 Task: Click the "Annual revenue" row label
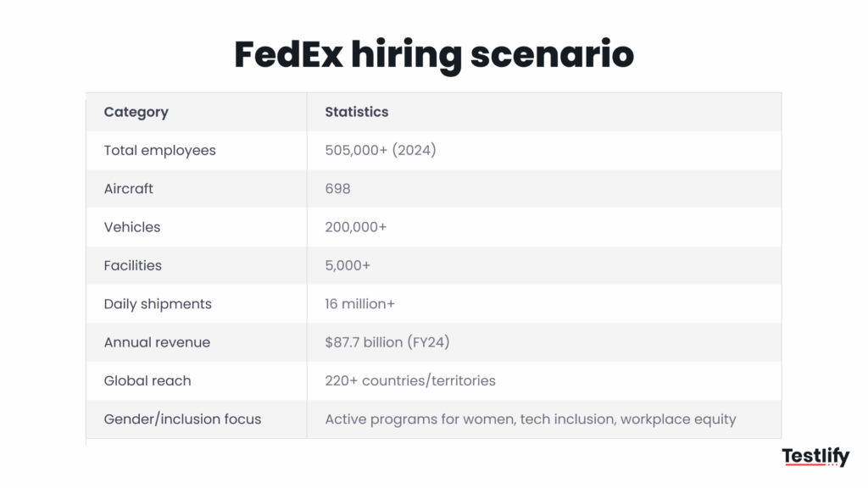click(157, 342)
